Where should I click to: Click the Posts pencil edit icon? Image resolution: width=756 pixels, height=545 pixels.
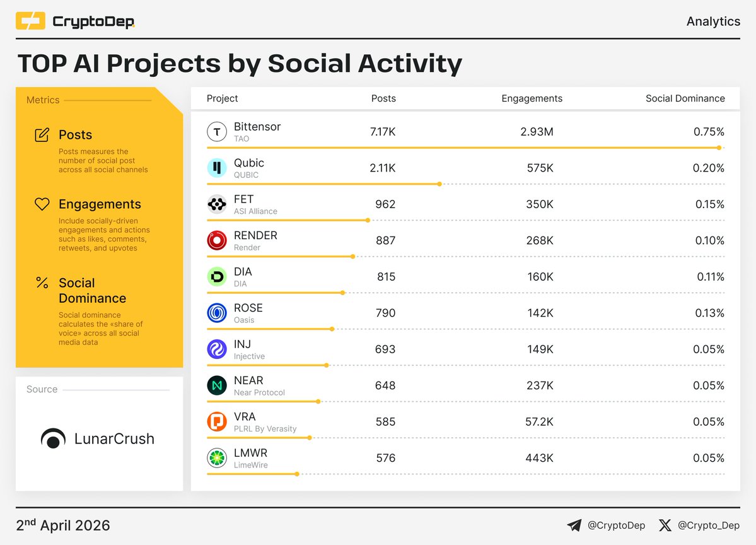pos(42,135)
